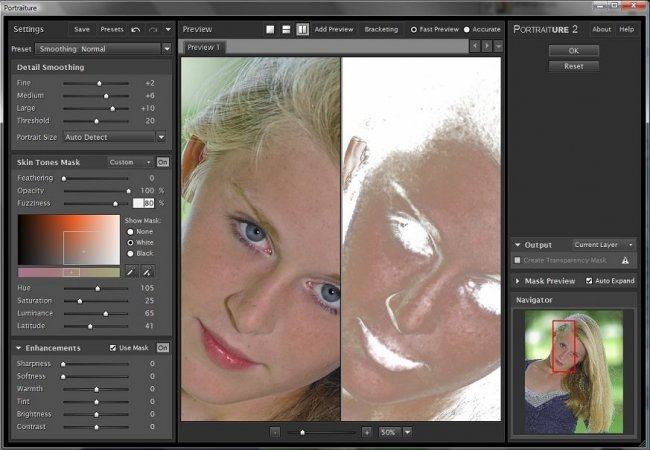Collapse the Enhancements section
650x450 pixels.
[x=19, y=348]
